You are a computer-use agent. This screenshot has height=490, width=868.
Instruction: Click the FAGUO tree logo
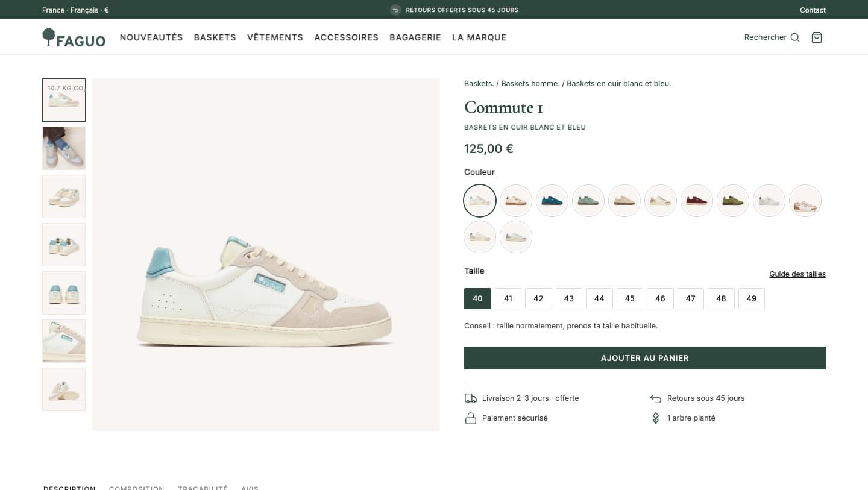tap(74, 37)
